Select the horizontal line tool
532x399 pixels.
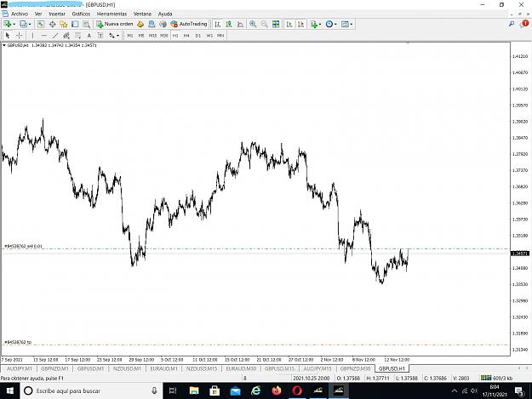(x=43, y=35)
